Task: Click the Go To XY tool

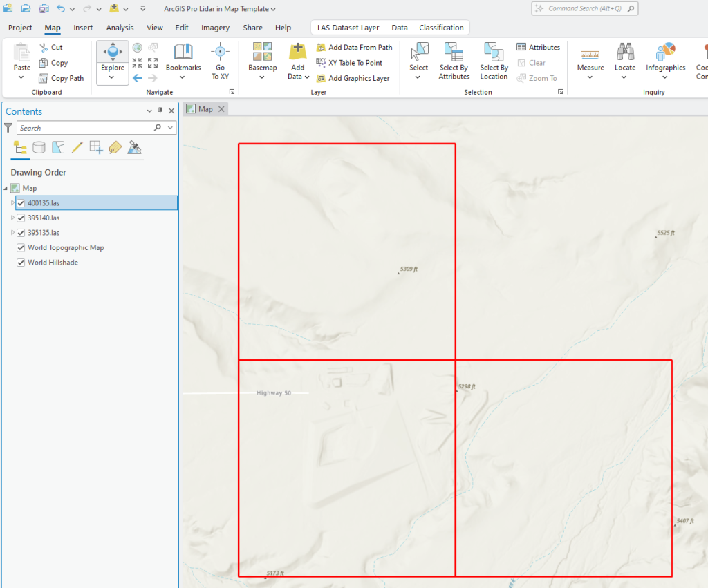Action: pos(220,59)
